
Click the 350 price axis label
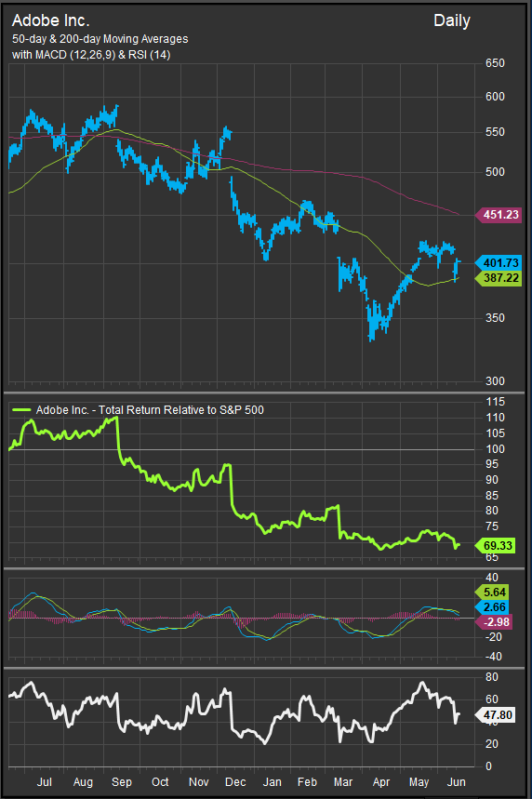(495, 318)
